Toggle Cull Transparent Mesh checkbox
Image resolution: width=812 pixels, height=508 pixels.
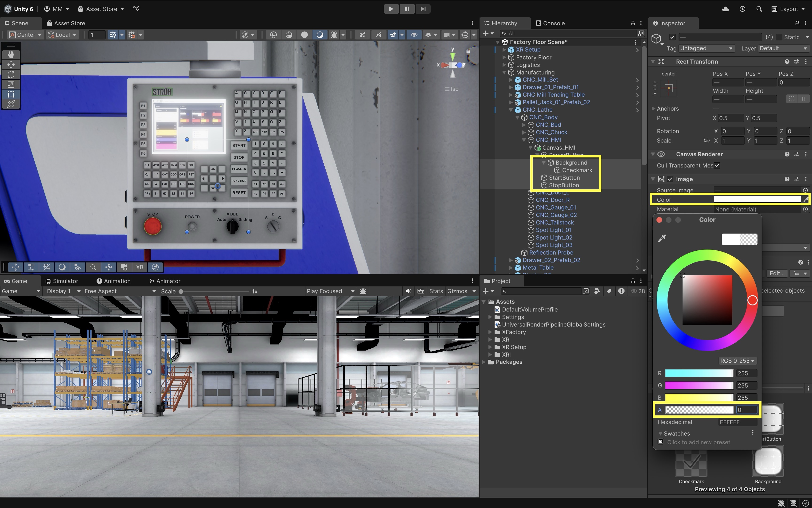[717, 165]
